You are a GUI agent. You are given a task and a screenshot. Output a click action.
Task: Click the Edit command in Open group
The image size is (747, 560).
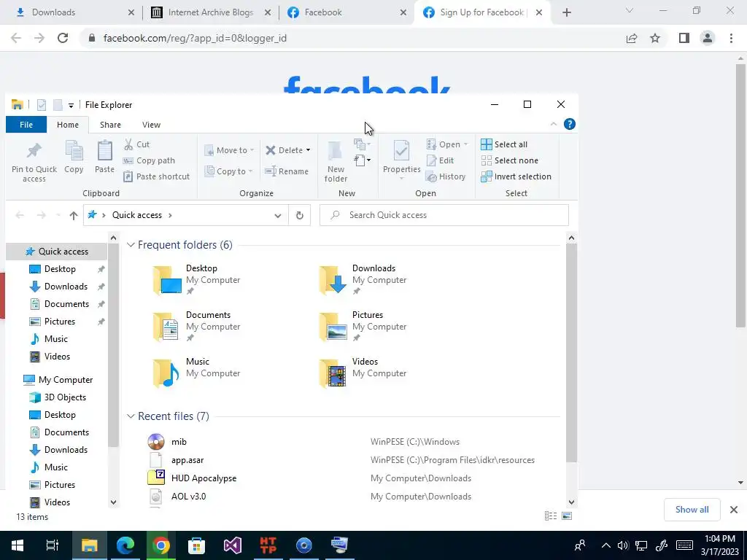point(440,160)
